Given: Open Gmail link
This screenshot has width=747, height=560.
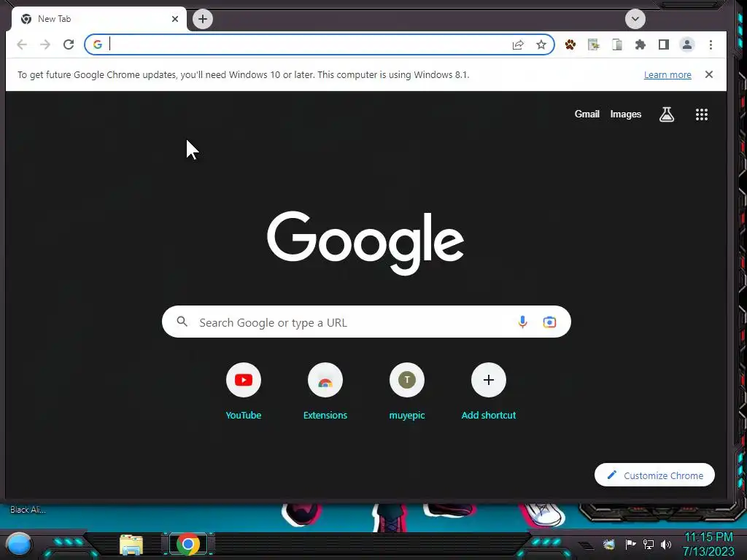Looking at the screenshot, I should click(x=587, y=114).
